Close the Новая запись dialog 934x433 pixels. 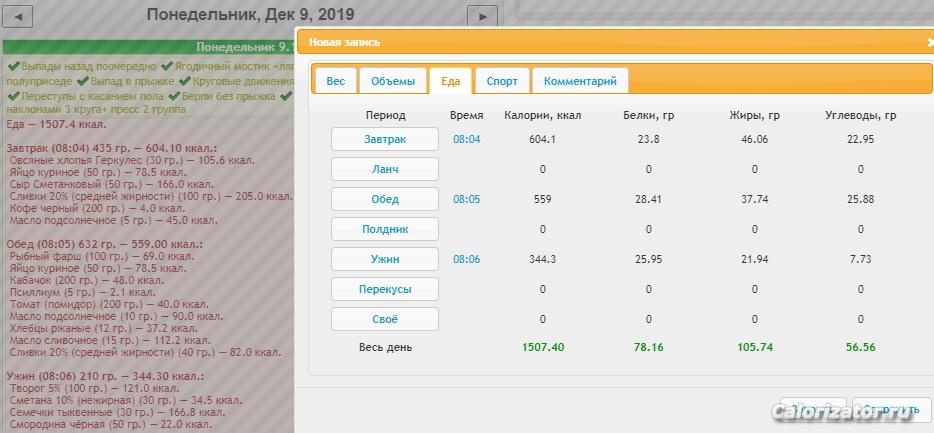tap(930, 42)
